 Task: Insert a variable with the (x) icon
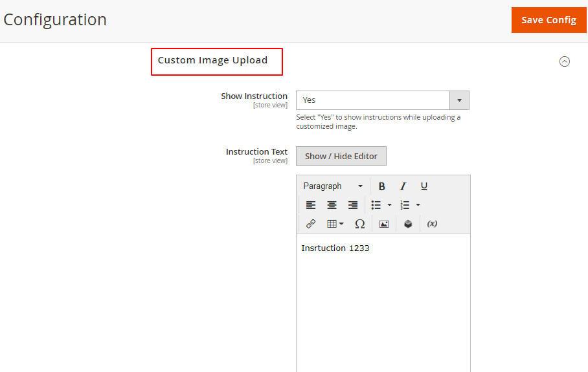click(x=432, y=224)
